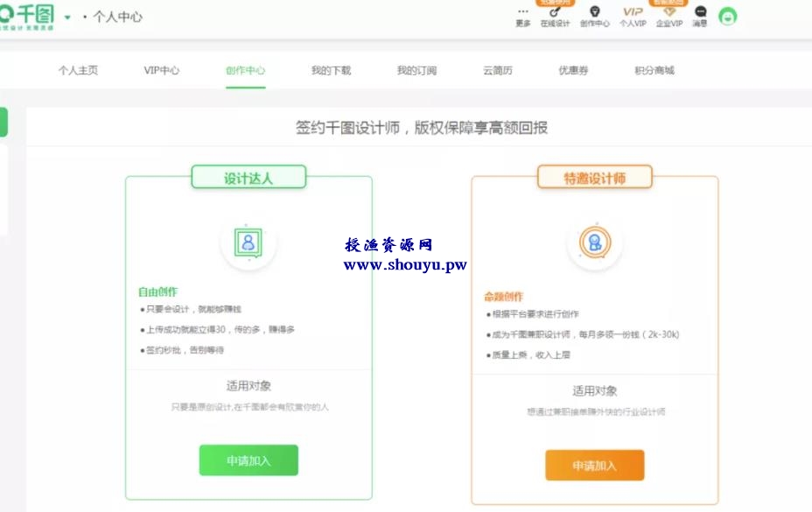The image size is (812, 512).
Task: Open 我的订阅 tab
Action: coord(416,71)
